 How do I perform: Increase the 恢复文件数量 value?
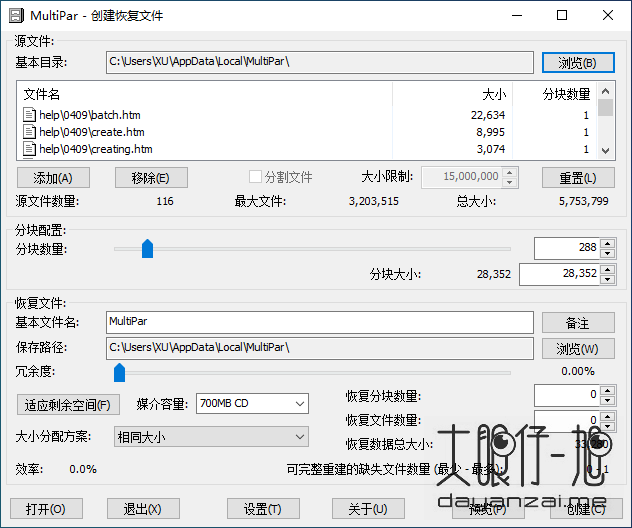click(x=607, y=416)
